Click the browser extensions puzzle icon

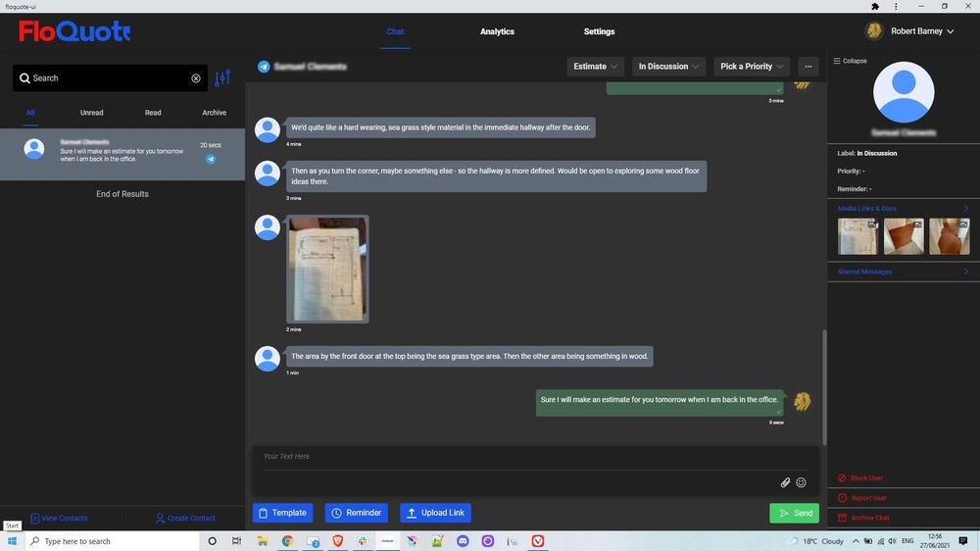875,6
